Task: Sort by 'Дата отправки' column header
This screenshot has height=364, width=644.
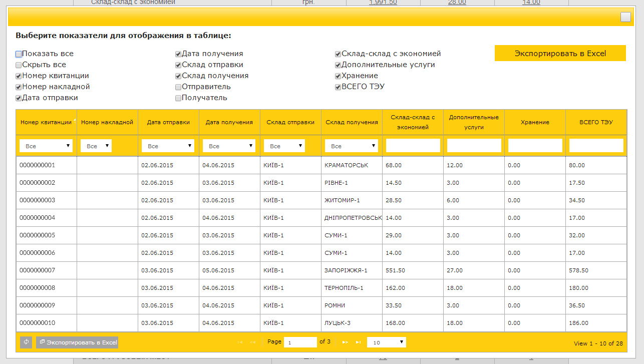Action: pos(168,122)
